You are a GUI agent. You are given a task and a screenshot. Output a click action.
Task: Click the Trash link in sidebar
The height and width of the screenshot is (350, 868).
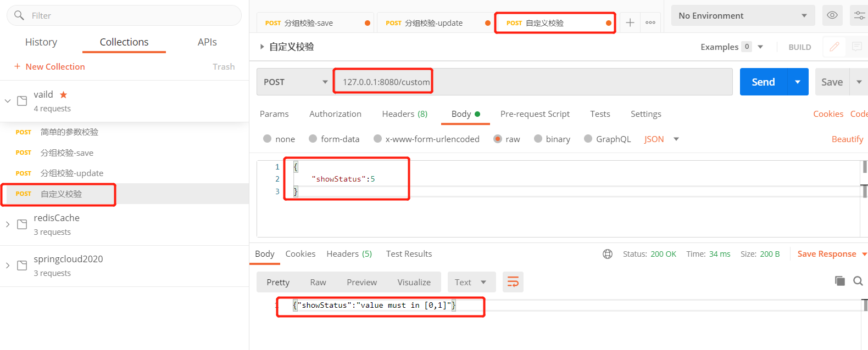coord(224,66)
